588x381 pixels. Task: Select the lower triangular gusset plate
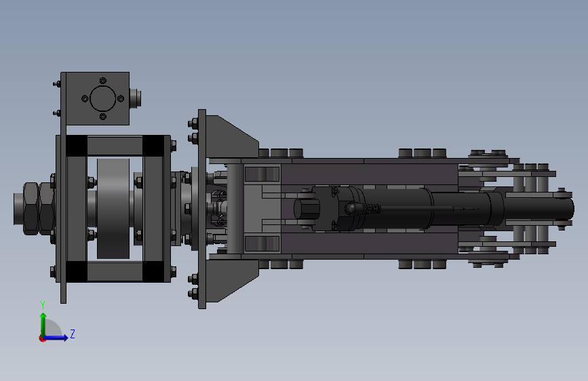click(232, 281)
